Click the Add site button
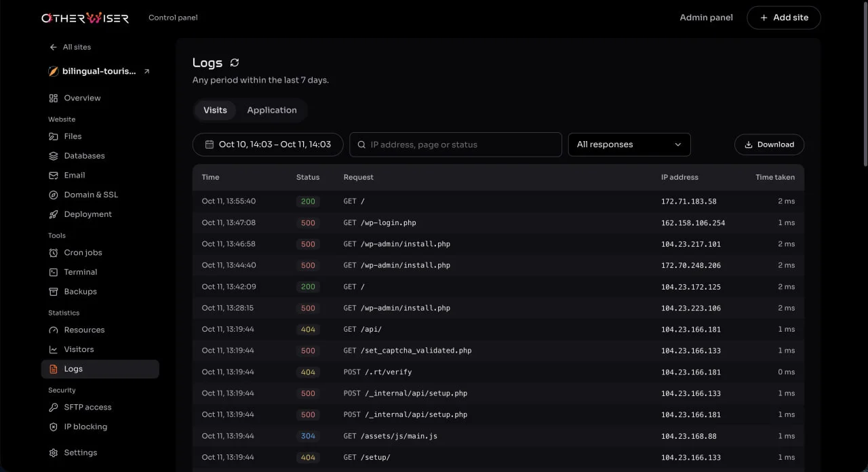 (784, 18)
